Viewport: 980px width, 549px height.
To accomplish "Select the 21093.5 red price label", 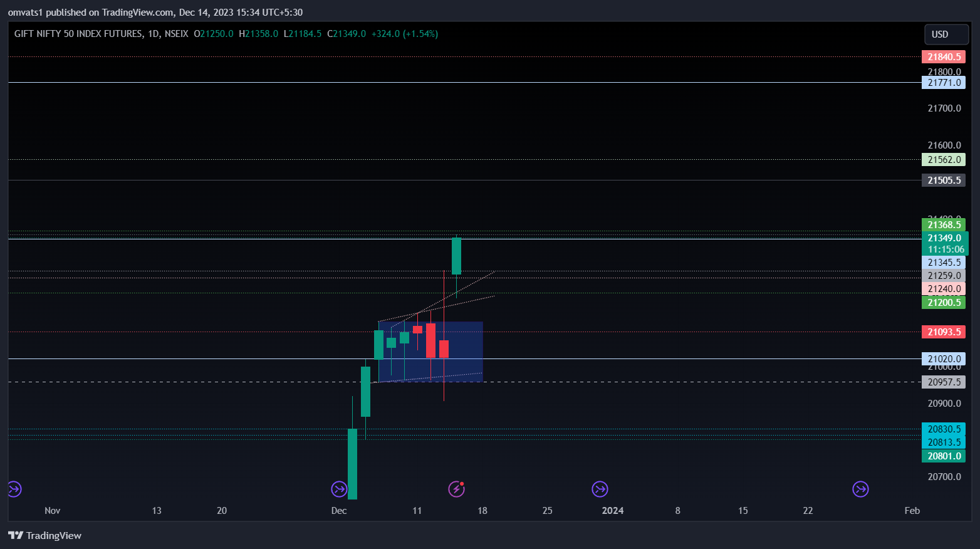I will [x=944, y=332].
